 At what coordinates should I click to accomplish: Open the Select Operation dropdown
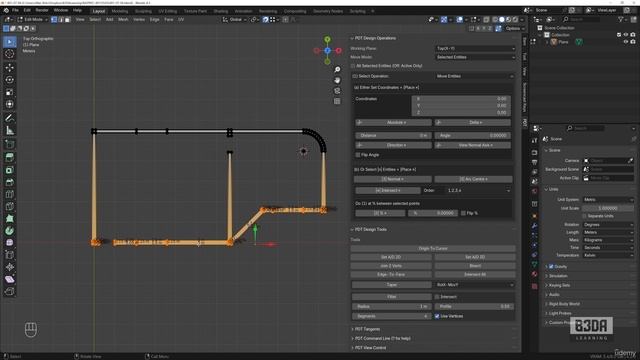[475, 76]
